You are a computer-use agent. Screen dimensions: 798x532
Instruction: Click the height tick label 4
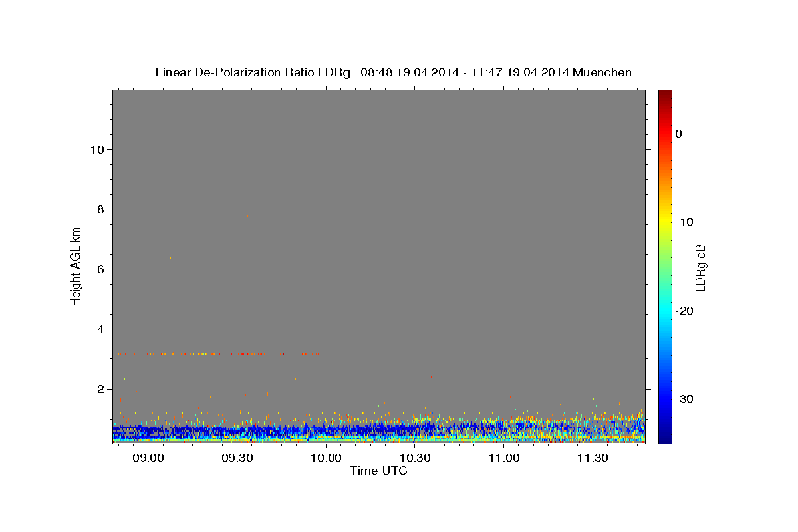coord(100,329)
